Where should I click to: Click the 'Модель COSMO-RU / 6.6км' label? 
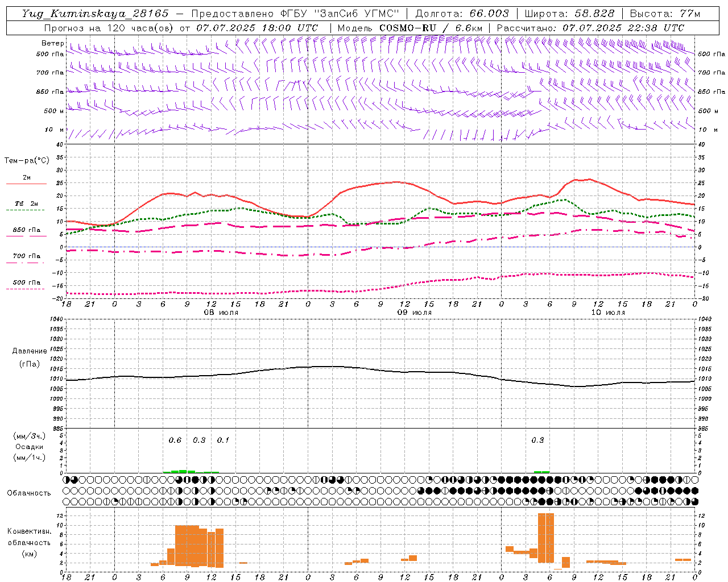[410, 28]
